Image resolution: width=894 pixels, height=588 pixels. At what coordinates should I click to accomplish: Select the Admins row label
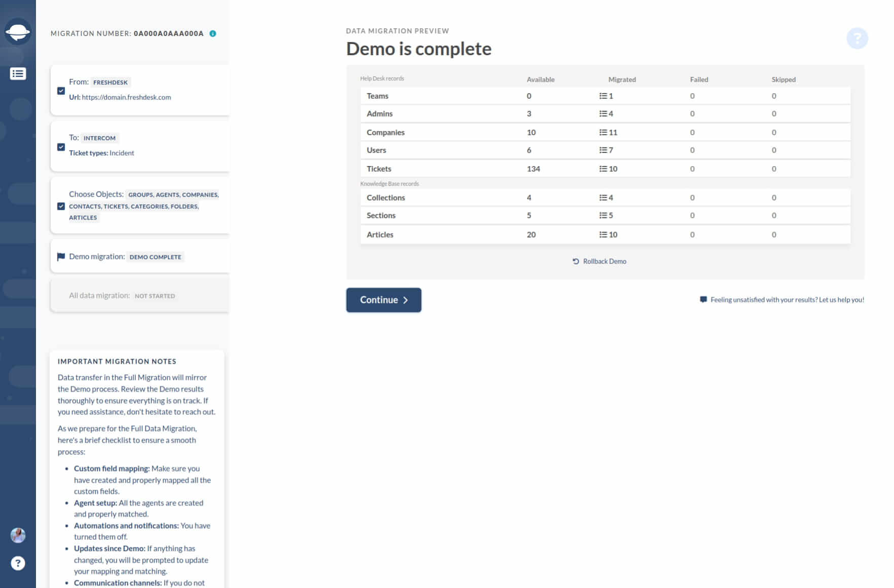380,113
